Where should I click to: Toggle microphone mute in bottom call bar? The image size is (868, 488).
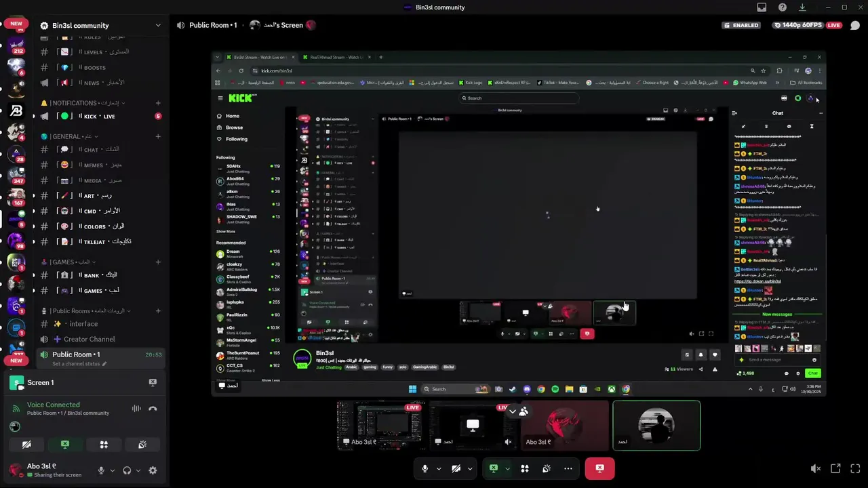(425, 468)
